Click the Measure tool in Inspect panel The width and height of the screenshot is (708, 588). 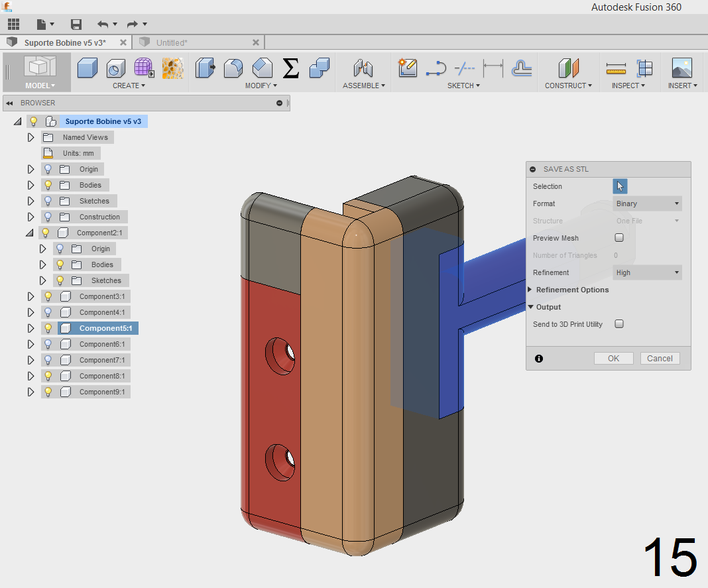point(616,68)
